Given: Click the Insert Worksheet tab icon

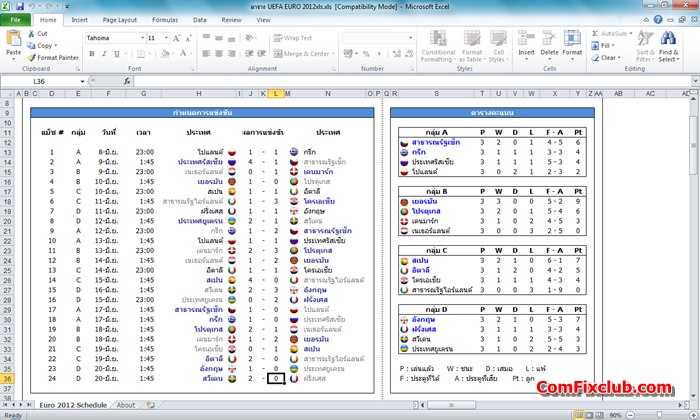Looking at the screenshot, I should click(150, 405).
